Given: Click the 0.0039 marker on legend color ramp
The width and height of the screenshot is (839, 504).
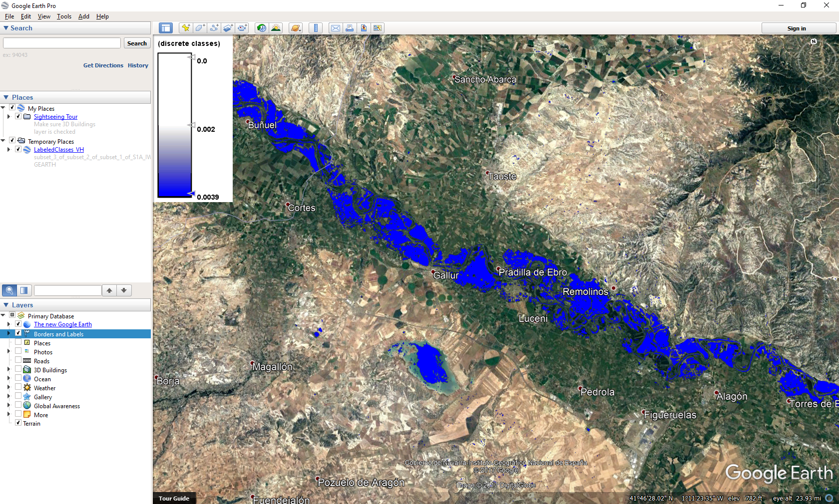Looking at the screenshot, I should [192, 193].
